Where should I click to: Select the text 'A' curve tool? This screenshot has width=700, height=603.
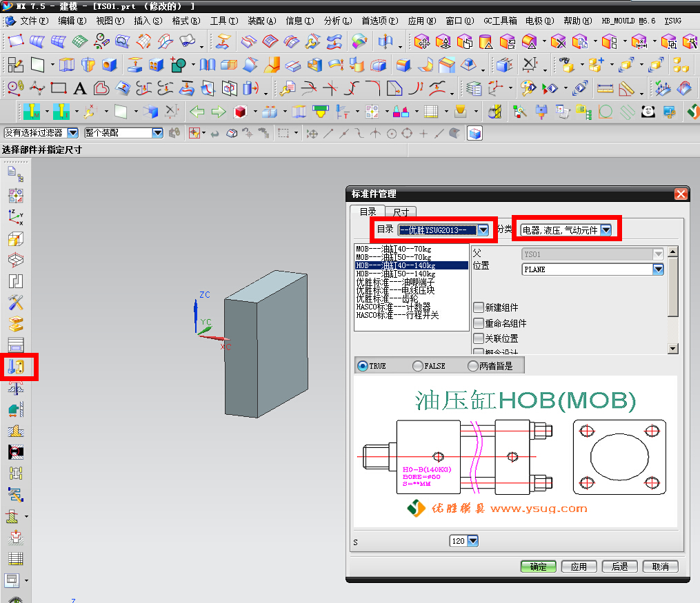pos(81,88)
